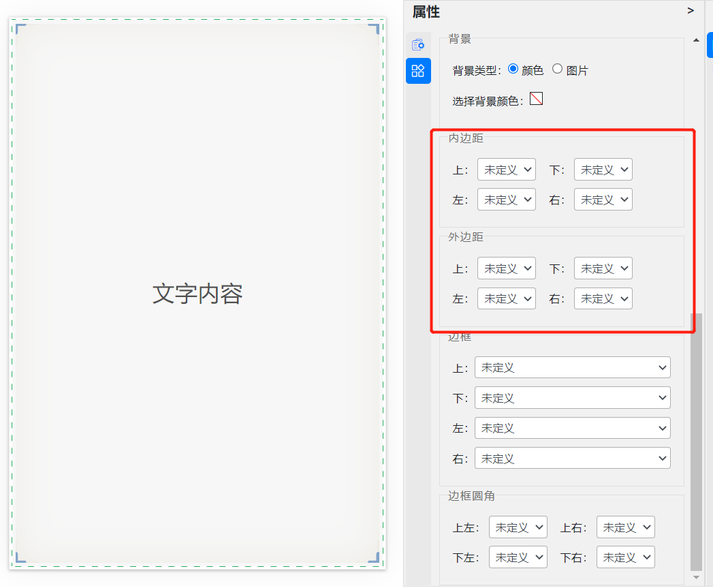
Task: Open the 边框圆角 上左 dropdown
Action: (518, 527)
